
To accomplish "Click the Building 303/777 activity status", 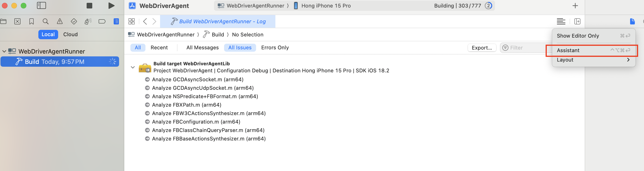I will [458, 6].
